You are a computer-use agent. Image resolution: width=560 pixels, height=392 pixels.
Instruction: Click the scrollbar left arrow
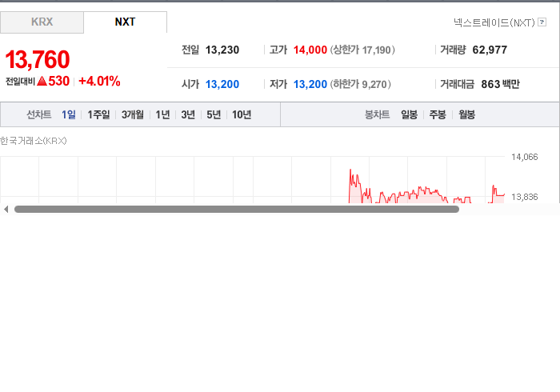[x=6, y=210]
